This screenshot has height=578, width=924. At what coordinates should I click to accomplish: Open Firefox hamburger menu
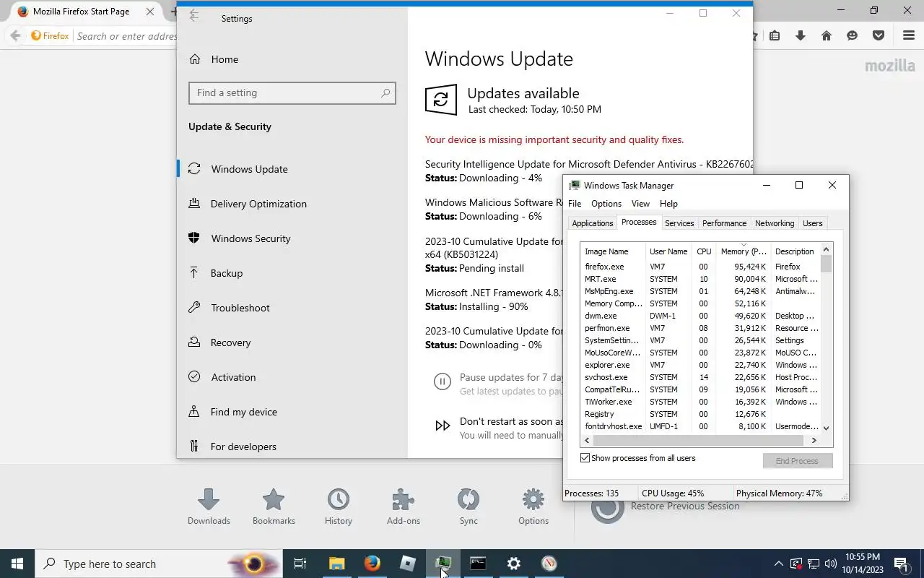pyautogui.click(x=909, y=35)
